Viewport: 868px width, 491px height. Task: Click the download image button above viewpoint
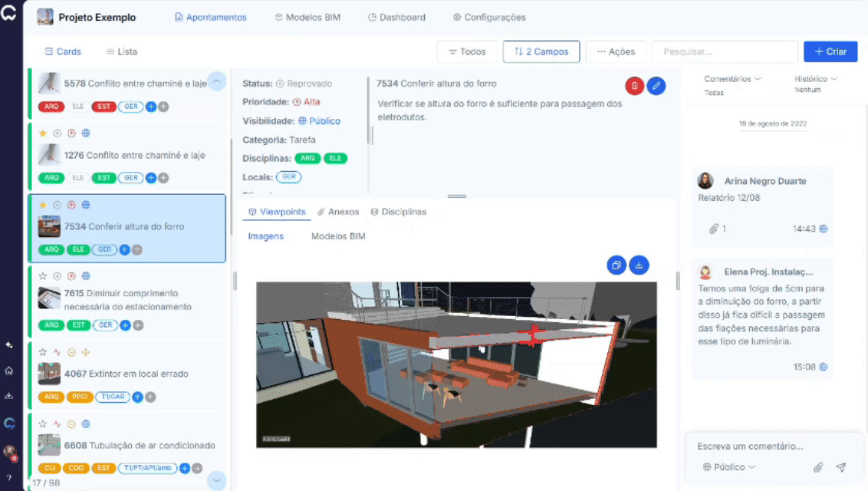click(639, 265)
